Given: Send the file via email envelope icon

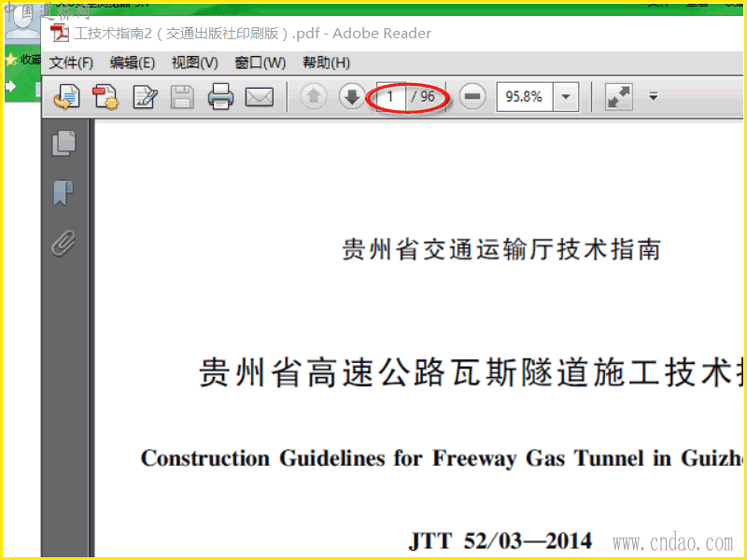Looking at the screenshot, I should [260, 97].
